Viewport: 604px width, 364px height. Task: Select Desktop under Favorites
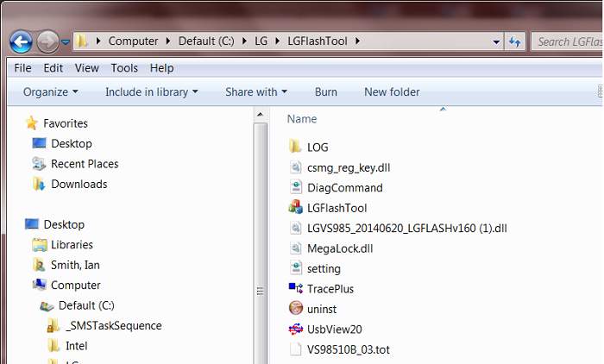72,144
